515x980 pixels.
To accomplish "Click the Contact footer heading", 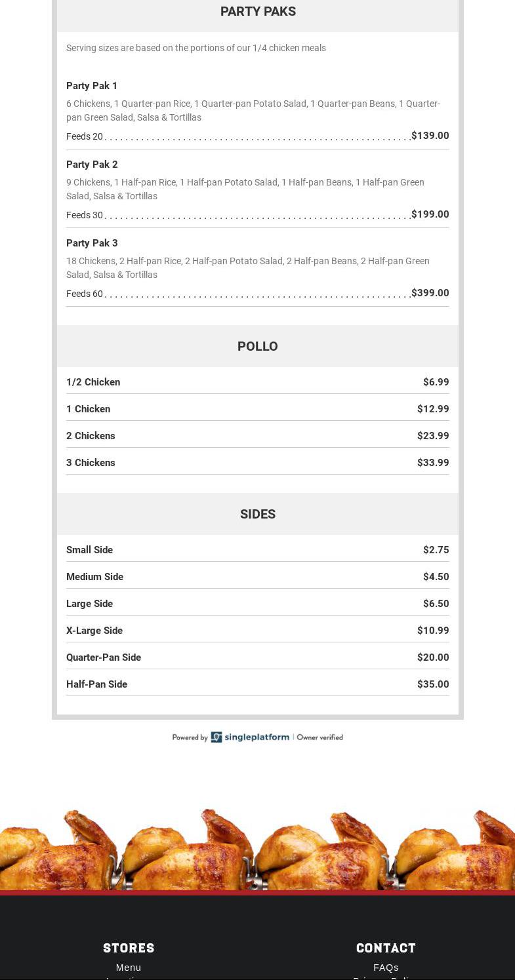I will [x=386, y=948].
